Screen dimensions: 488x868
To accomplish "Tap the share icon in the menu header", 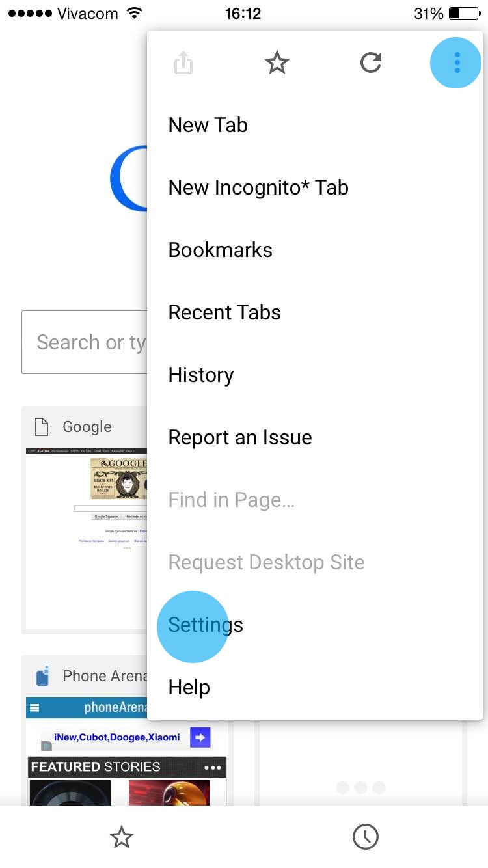I will (x=183, y=63).
